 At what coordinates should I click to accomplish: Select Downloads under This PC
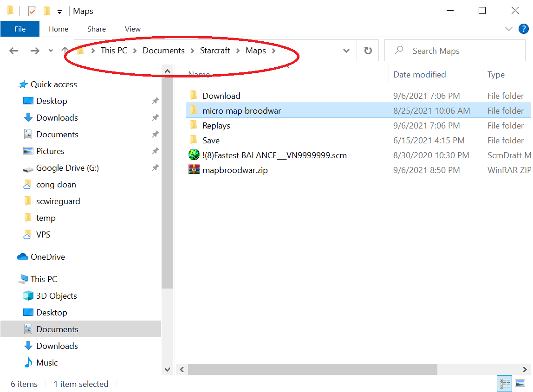(57, 346)
